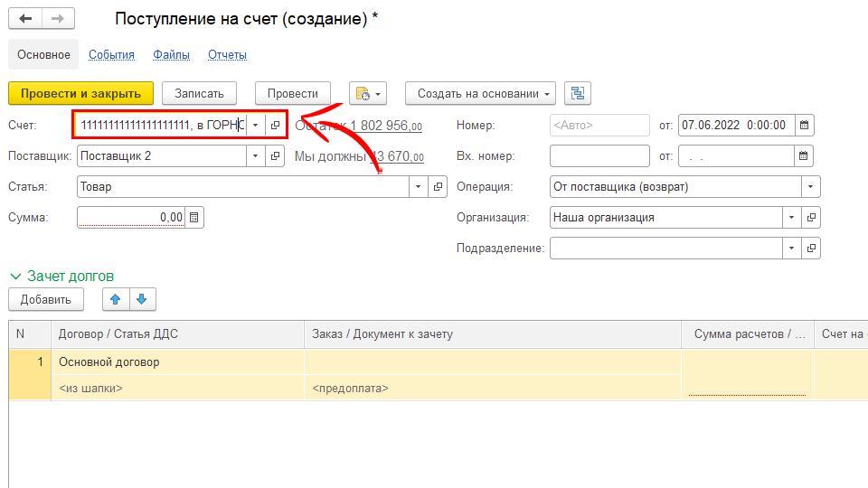
Task: Click the Провести и закрыть button
Action: pyautogui.click(x=80, y=93)
